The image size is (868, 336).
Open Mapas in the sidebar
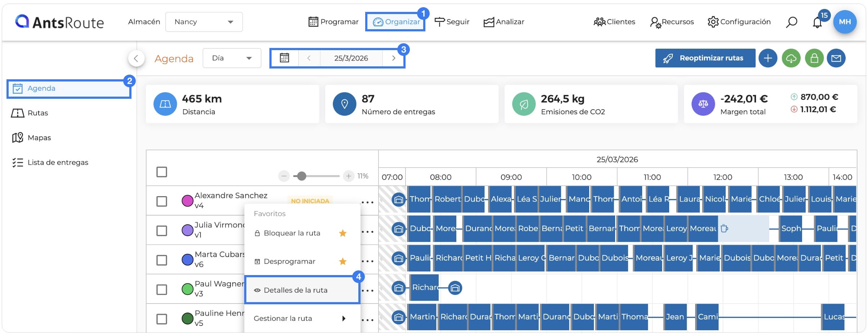point(68,138)
